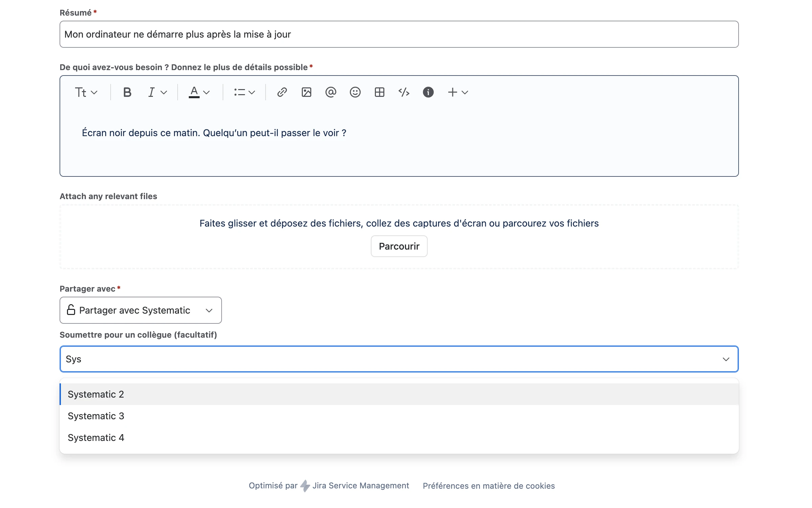Click into the description editor text

(214, 133)
